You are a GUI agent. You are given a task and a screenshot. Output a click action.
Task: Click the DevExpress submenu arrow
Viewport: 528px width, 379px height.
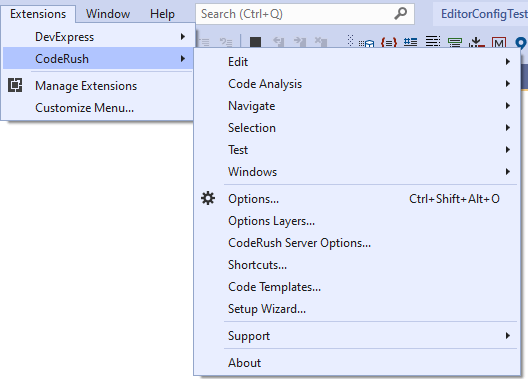183,36
